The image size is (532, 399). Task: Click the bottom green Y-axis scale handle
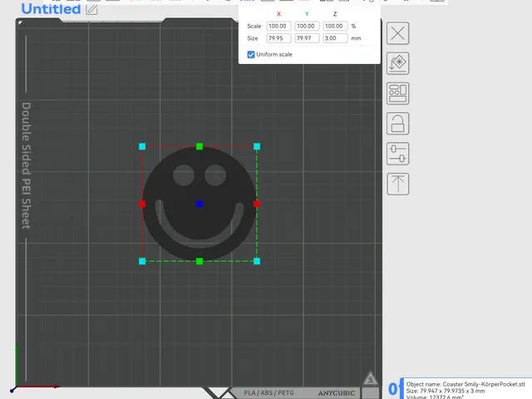[x=199, y=261]
